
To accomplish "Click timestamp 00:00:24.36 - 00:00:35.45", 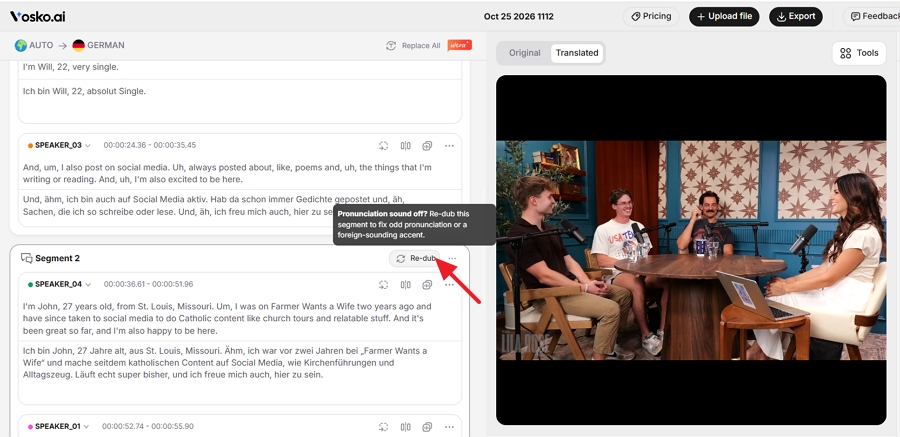I will pyautogui.click(x=150, y=145).
